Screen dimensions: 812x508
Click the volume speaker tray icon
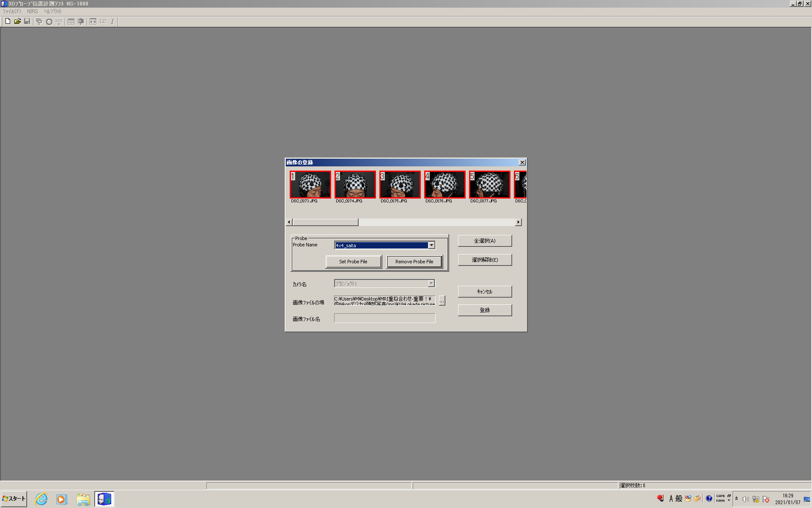(745, 499)
